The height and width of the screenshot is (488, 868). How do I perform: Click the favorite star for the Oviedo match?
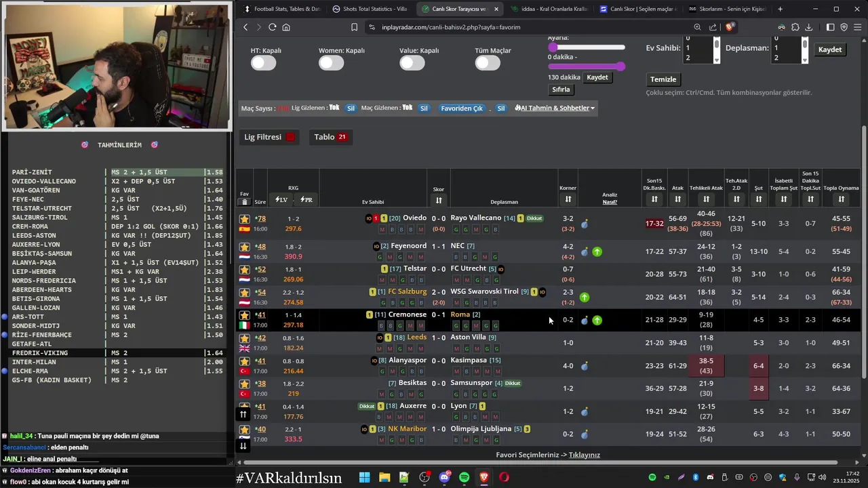coord(245,219)
